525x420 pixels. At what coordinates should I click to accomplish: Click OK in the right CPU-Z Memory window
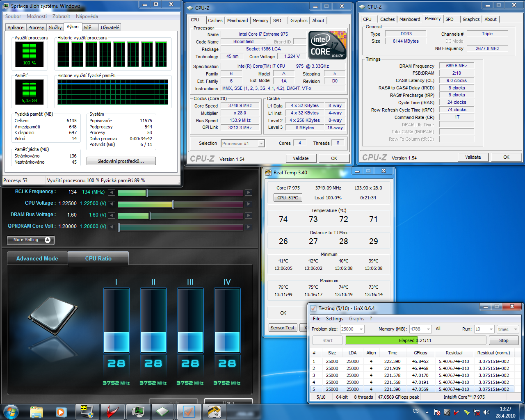coord(506,157)
